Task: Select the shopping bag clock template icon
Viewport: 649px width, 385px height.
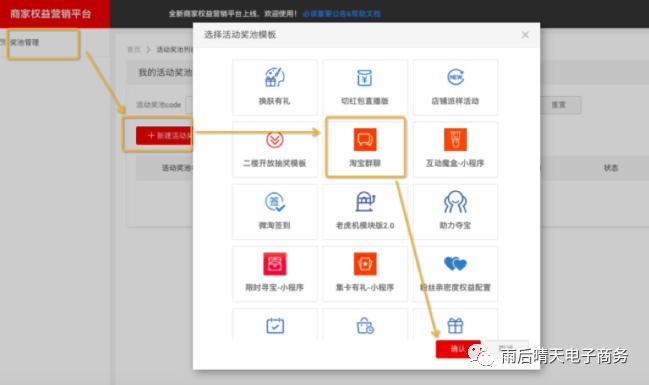Action: click(x=365, y=326)
